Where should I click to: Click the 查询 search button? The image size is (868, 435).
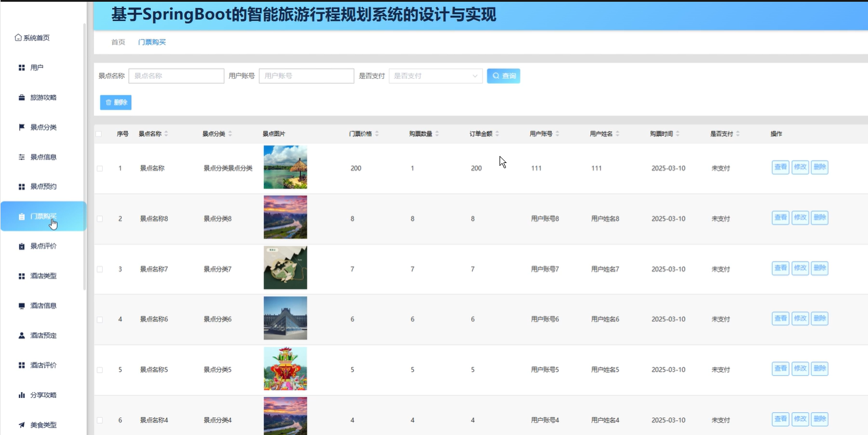[504, 76]
